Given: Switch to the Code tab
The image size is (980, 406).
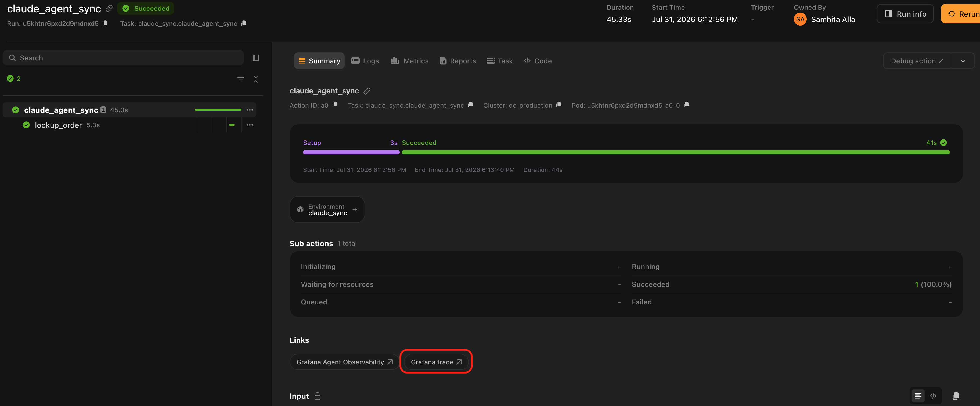Looking at the screenshot, I should (538, 61).
